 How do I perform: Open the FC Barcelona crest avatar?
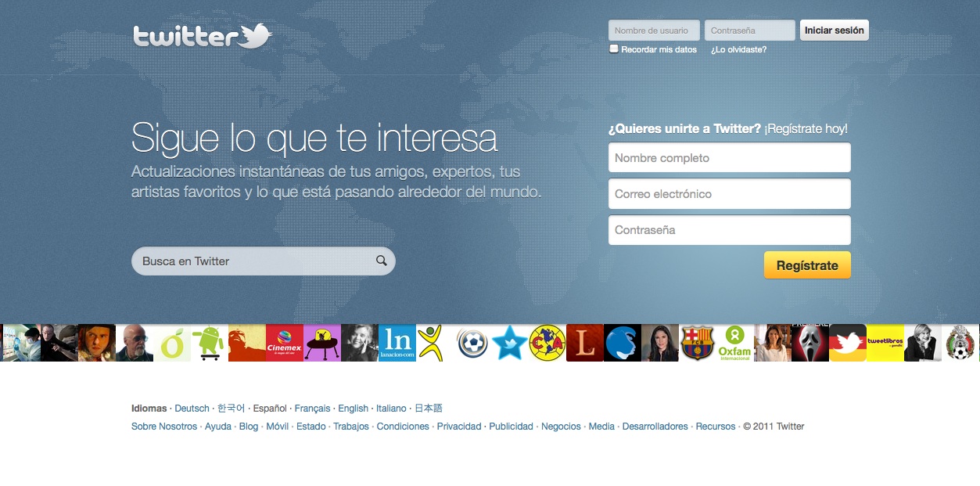(x=697, y=343)
